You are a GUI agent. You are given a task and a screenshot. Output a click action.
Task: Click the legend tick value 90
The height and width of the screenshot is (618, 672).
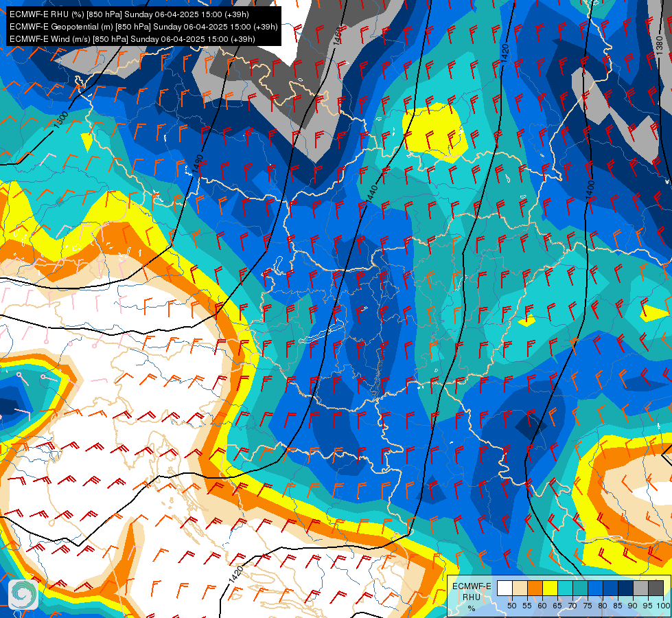(633, 606)
